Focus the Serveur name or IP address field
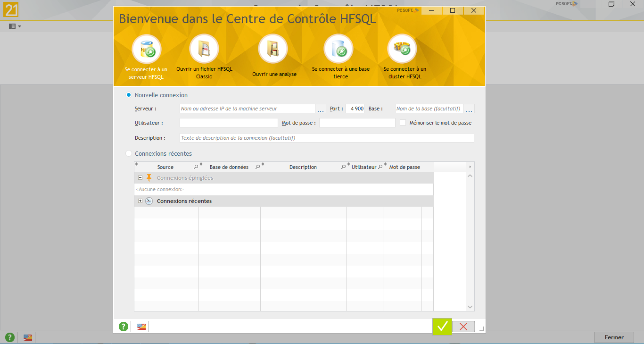 click(x=247, y=109)
